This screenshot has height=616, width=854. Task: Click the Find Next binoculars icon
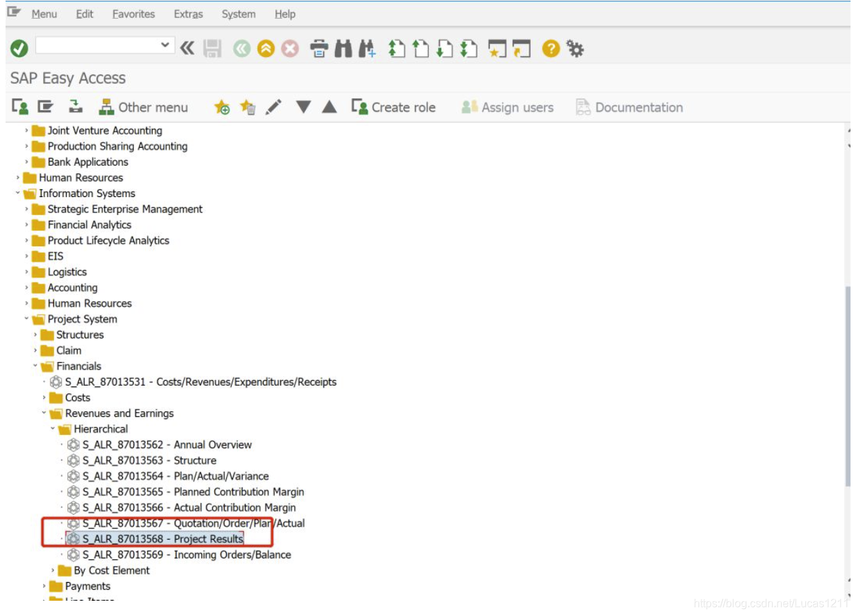click(367, 49)
